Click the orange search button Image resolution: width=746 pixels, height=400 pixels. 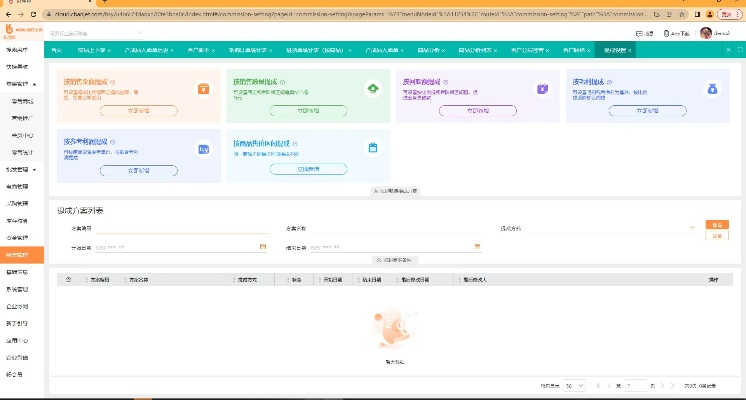[714, 224]
